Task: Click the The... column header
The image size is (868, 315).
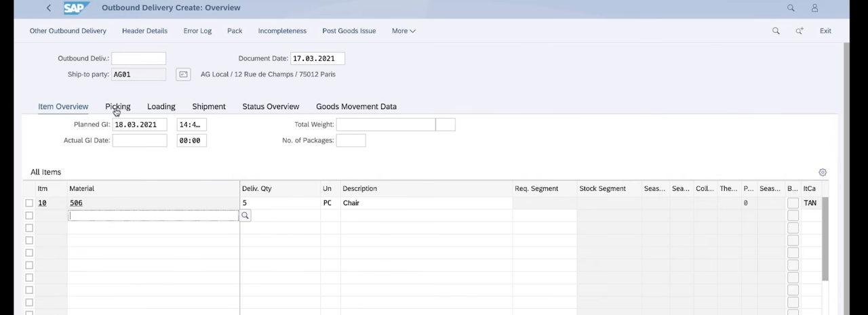Action: coord(728,189)
